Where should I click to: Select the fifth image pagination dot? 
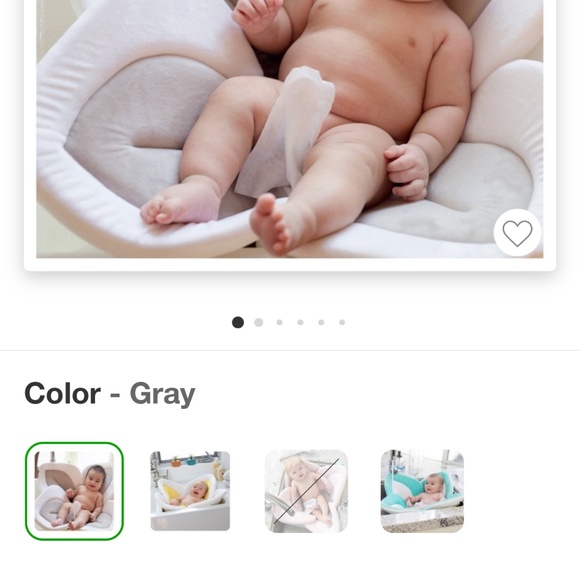321,322
